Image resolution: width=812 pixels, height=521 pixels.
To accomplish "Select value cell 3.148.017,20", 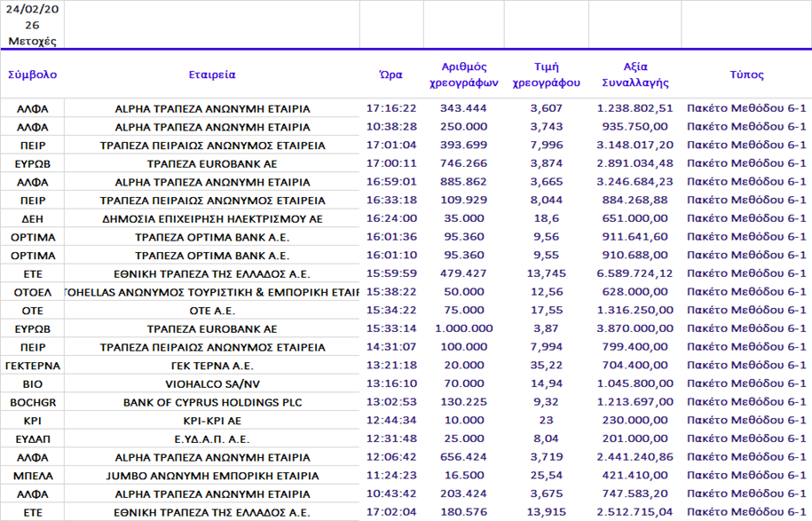I will (x=635, y=145).
